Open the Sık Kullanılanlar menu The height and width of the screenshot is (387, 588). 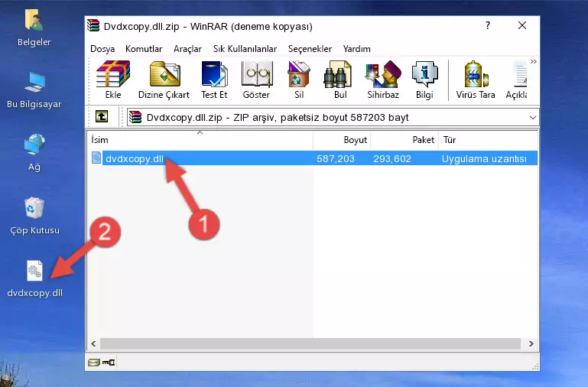pos(245,49)
